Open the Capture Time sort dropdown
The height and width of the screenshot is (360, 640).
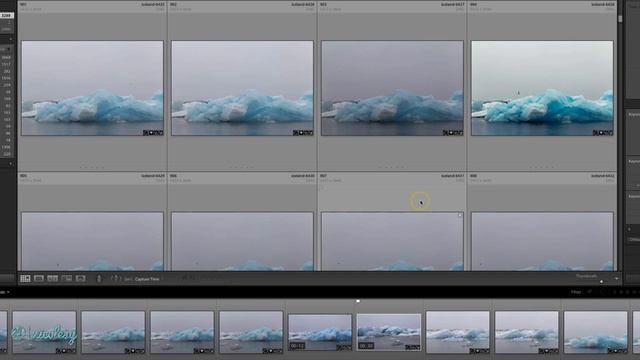coord(147,279)
